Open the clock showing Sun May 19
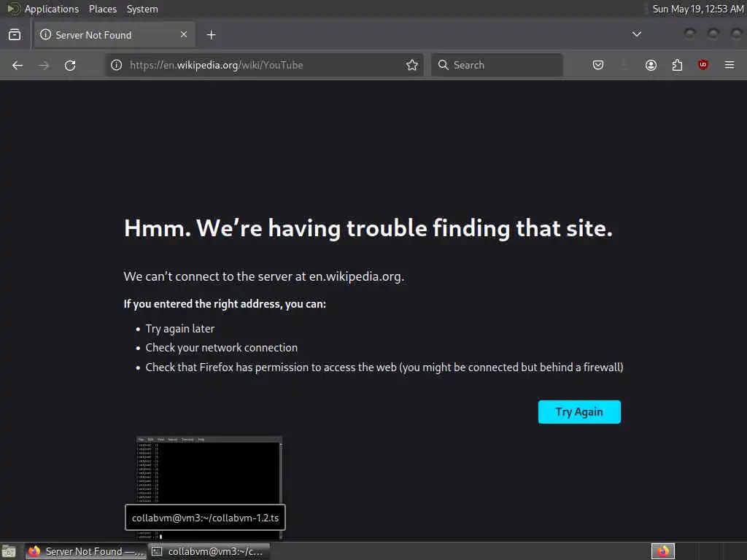The width and height of the screenshot is (747, 560). pos(698,9)
